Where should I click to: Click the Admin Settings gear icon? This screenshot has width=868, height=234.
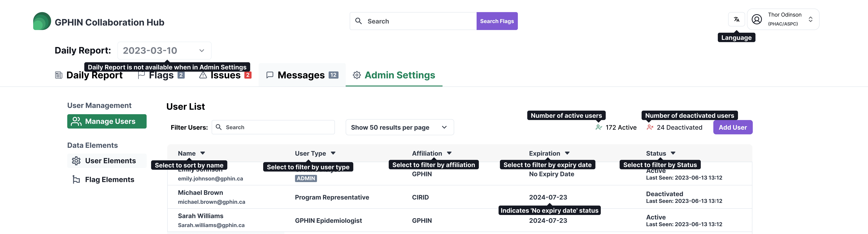point(357,75)
